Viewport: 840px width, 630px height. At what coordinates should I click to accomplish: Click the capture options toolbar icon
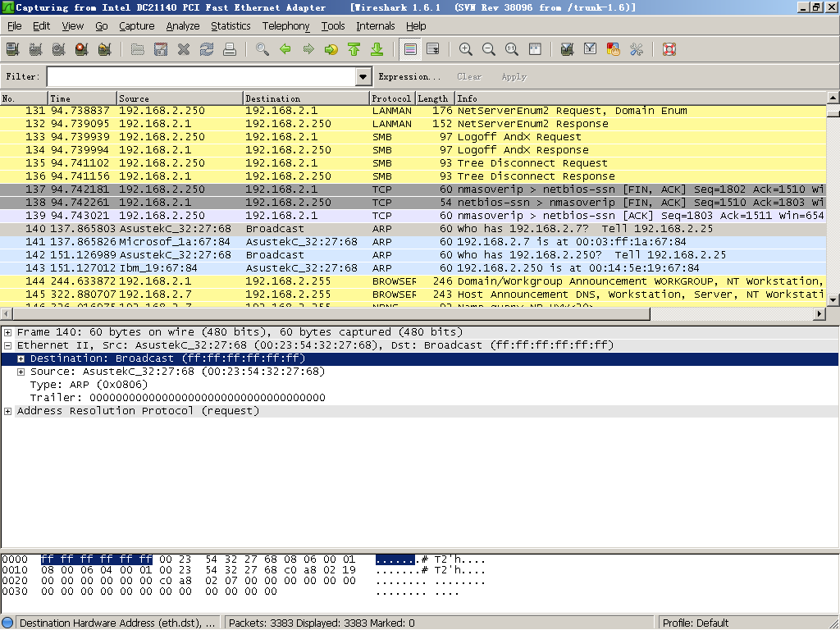coord(36,50)
